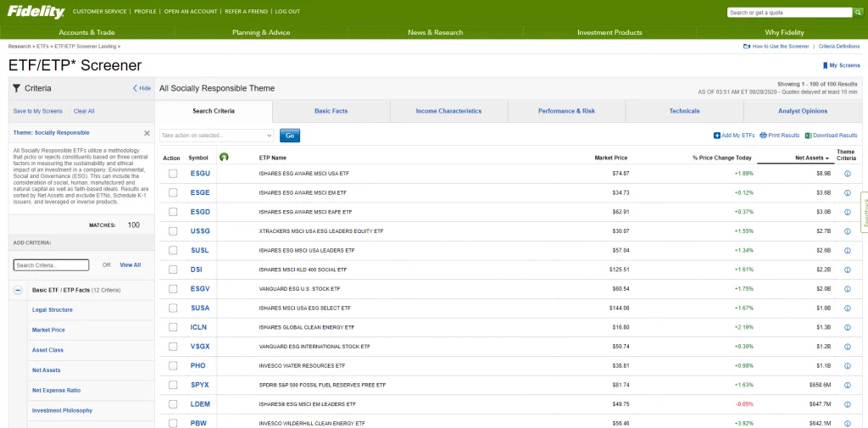Collapse Basic ETF / ETP Facts section
Image resolution: width=868 pixels, height=428 pixels.
click(x=17, y=290)
